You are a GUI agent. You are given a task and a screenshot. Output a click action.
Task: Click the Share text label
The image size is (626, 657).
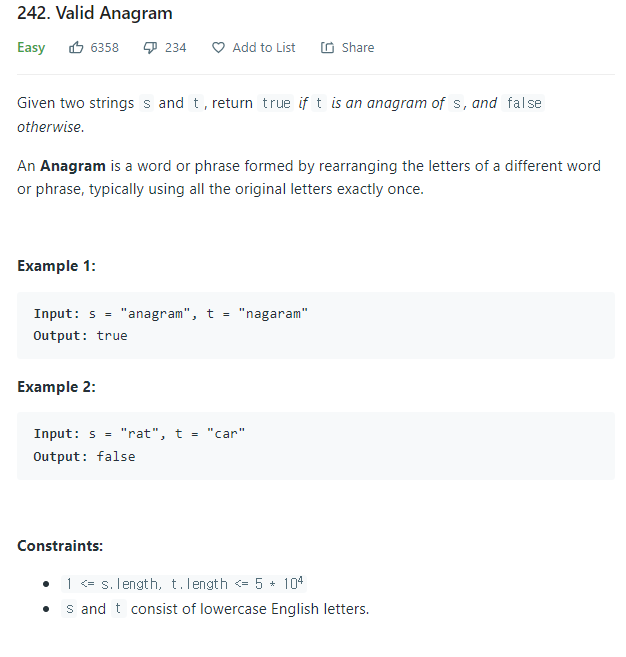[x=358, y=47]
